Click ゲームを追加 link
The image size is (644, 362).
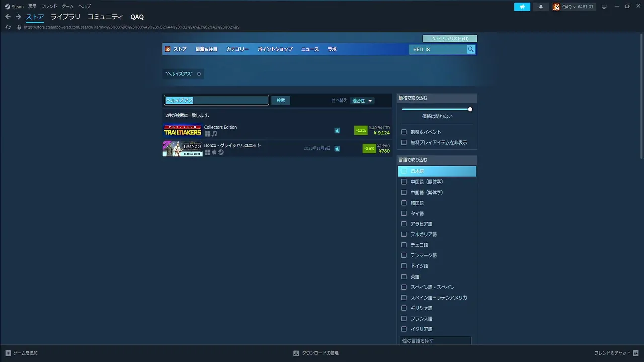coord(26,353)
